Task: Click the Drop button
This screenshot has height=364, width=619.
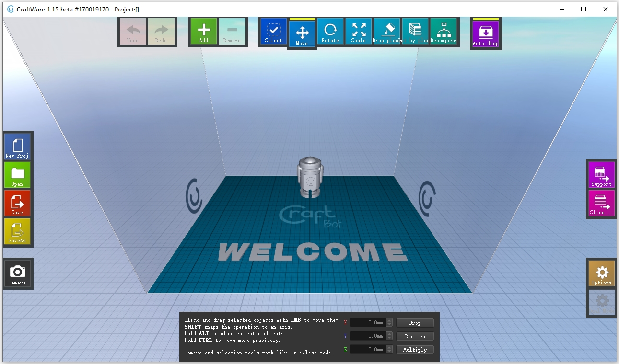Action: 415,323
